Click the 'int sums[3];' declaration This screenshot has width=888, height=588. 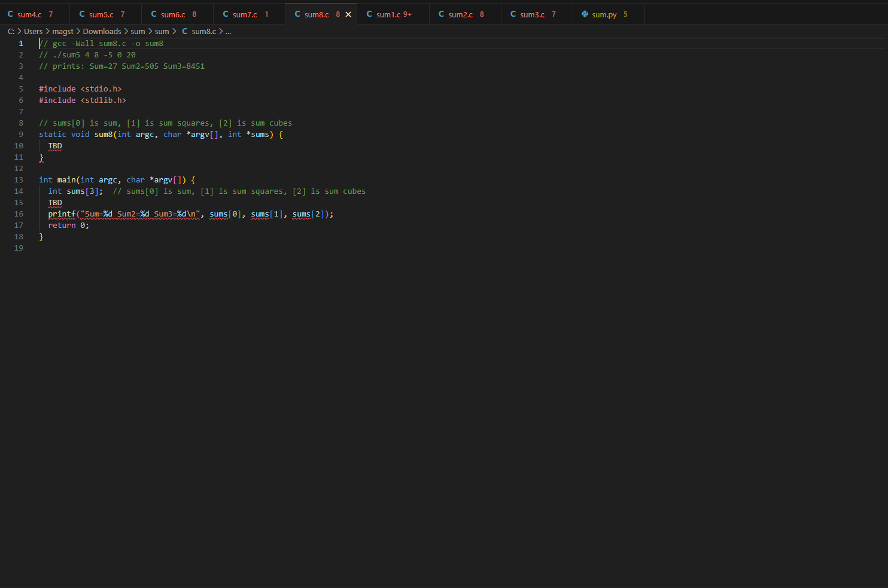pos(75,191)
